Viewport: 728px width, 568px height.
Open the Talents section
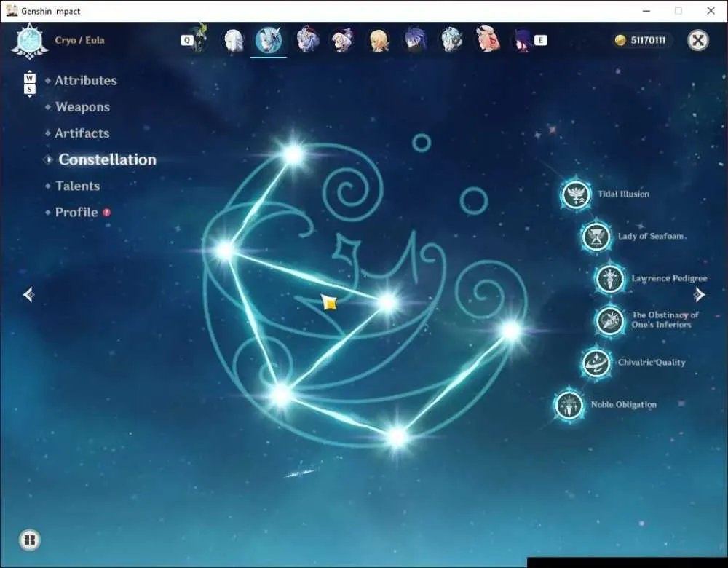tap(78, 186)
